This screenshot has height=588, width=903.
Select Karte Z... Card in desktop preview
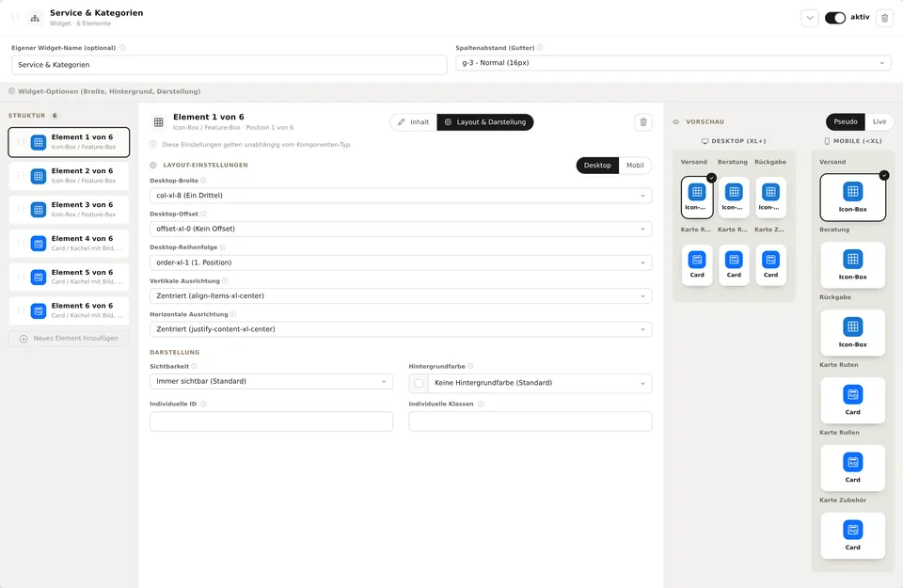point(770,265)
